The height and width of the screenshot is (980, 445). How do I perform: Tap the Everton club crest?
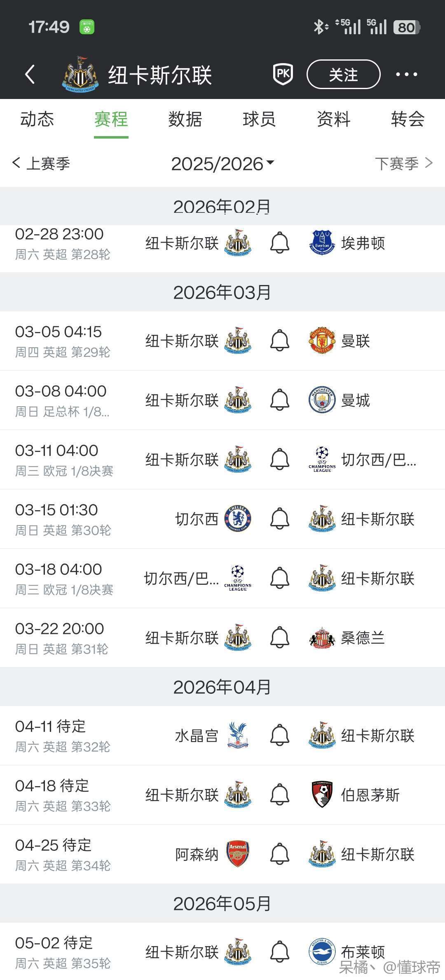(x=322, y=243)
